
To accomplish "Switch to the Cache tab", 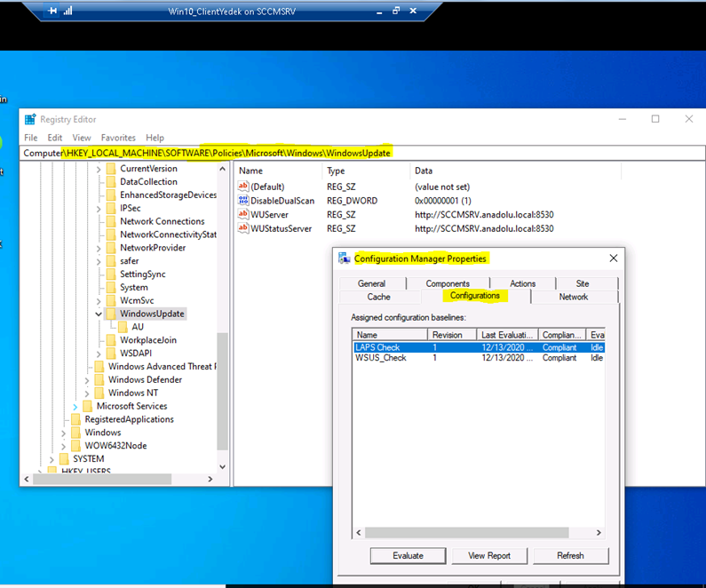I will 378,297.
